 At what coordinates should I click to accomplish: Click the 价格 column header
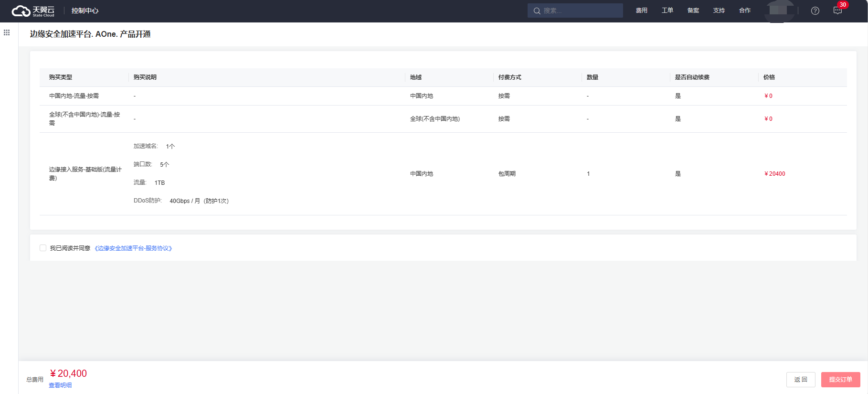click(x=769, y=77)
